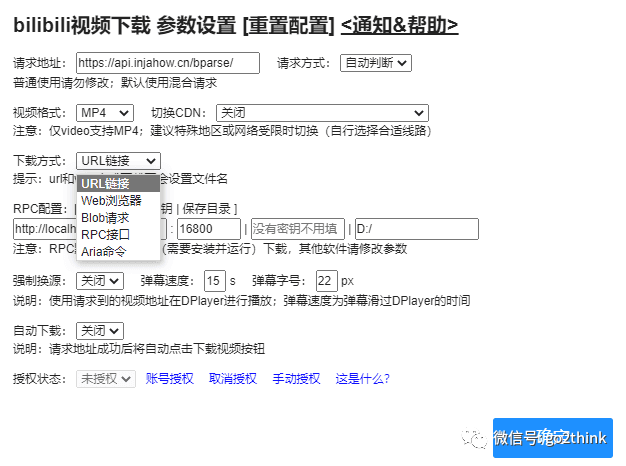The width and height of the screenshot is (626, 466).
Task: Click the RPC port 16800 field
Action: pyautogui.click(x=209, y=229)
